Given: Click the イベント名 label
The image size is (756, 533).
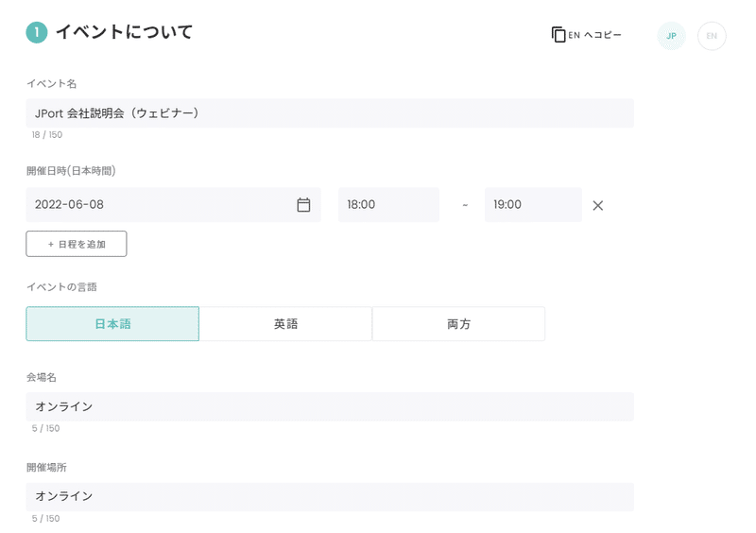Looking at the screenshot, I should pyautogui.click(x=51, y=83).
